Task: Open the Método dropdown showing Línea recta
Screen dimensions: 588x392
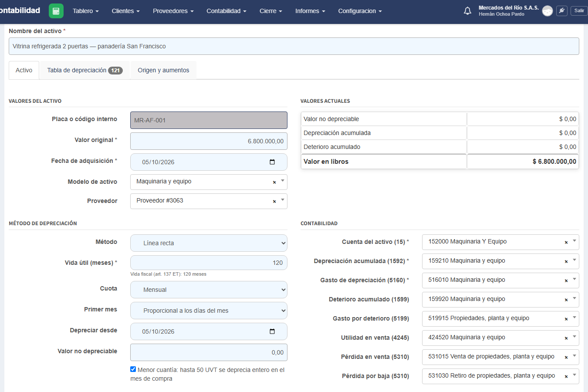Action: tap(209, 243)
